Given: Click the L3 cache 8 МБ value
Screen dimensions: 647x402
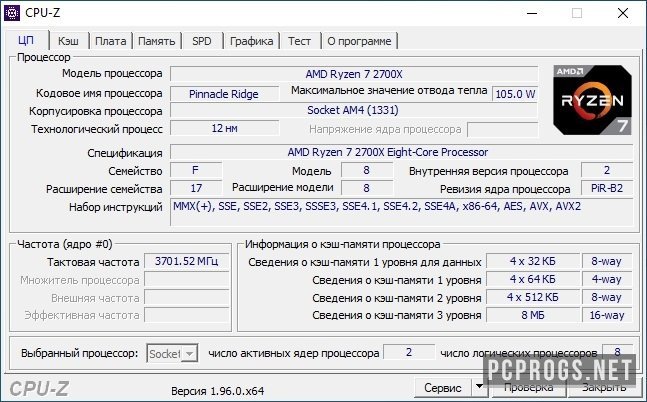Looking at the screenshot, I should point(533,315).
